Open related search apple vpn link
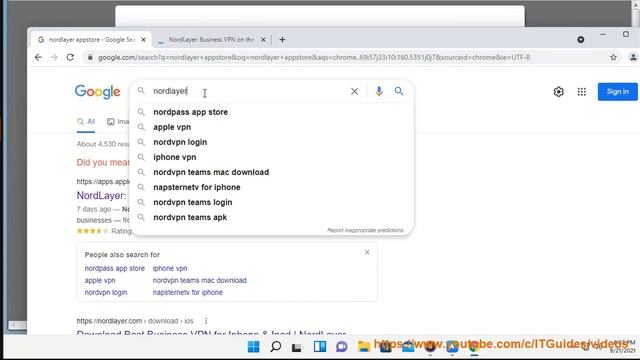640x360 pixels. point(100,280)
